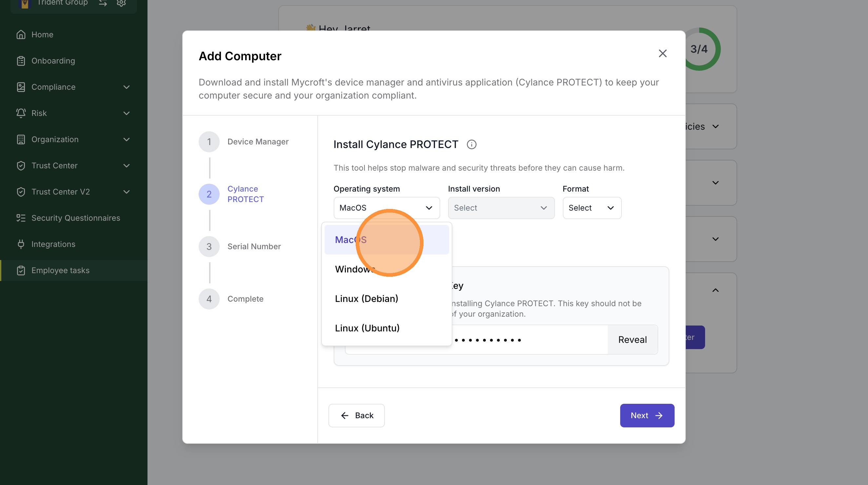The height and width of the screenshot is (485, 868).
Task: Click the Next button
Action: coord(647,415)
